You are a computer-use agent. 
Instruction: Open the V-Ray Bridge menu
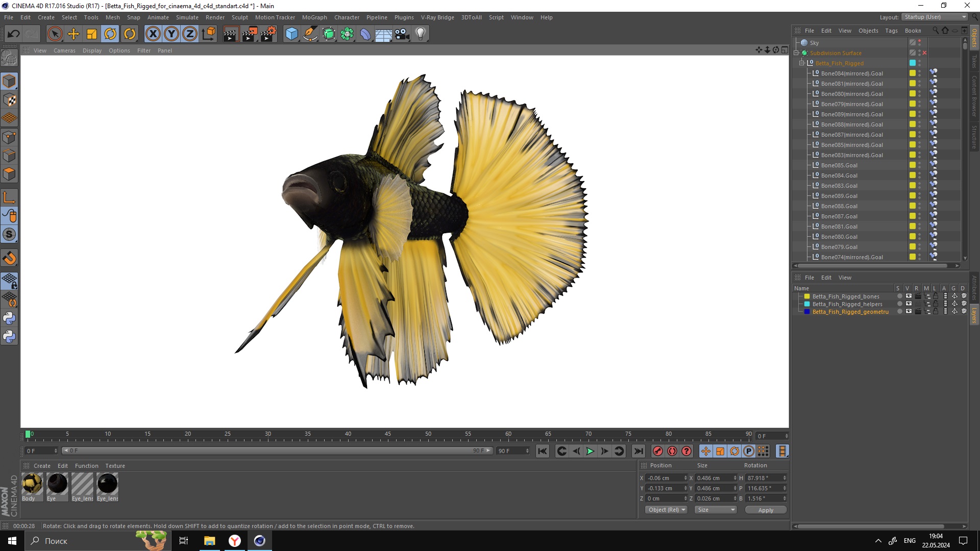pyautogui.click(x=437, y=17)
